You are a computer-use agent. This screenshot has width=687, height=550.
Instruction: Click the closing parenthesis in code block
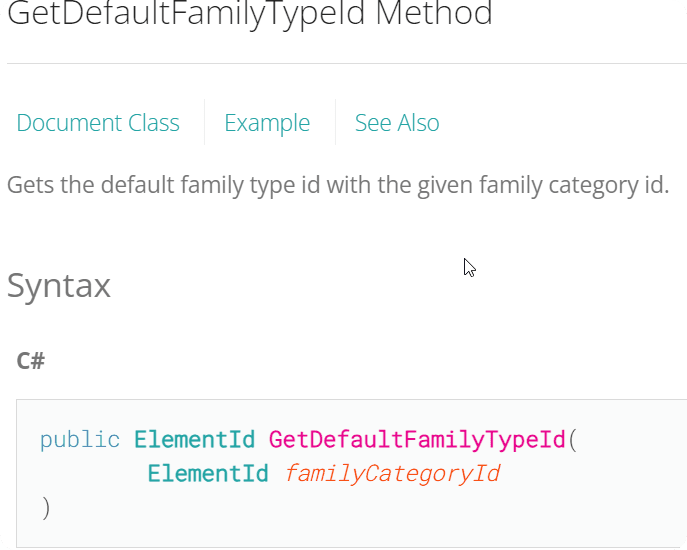(46, 508)
